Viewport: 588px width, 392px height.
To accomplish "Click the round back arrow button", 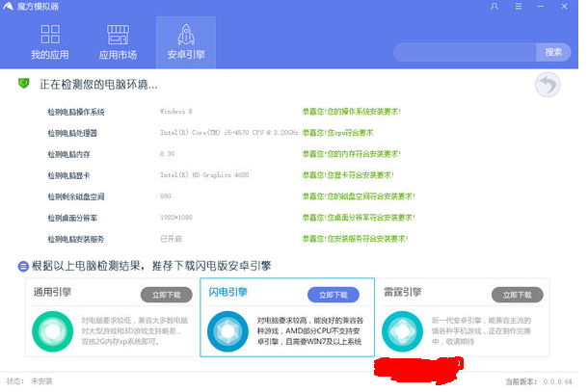I will [x=548, y=85].
